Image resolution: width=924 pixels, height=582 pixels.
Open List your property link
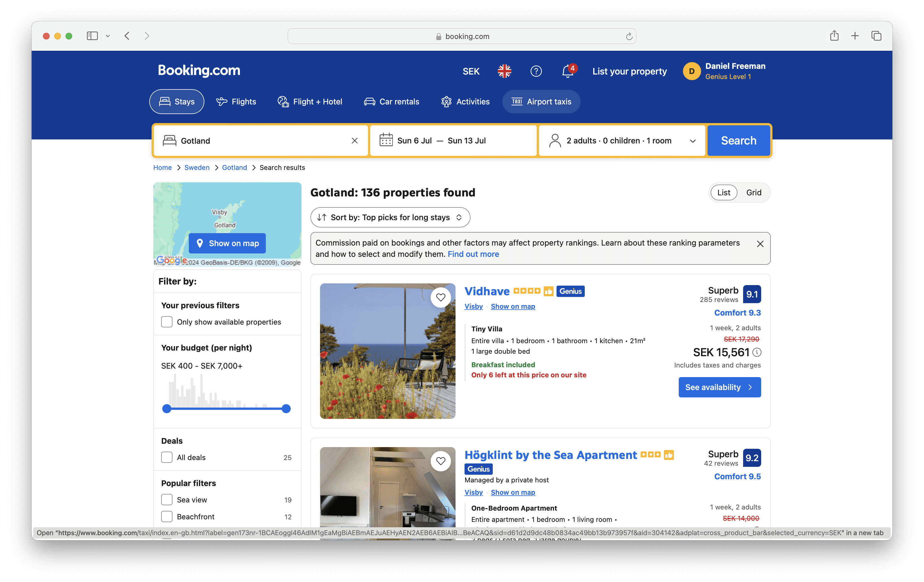pos(629,71)
